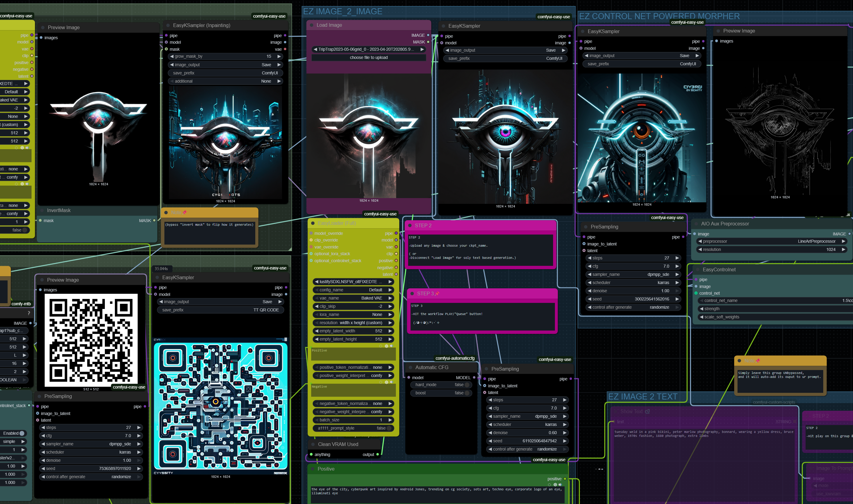Click choose file to upload button
Screen dimensions: 853x504
pyautogui.click(x=369, y=58)
